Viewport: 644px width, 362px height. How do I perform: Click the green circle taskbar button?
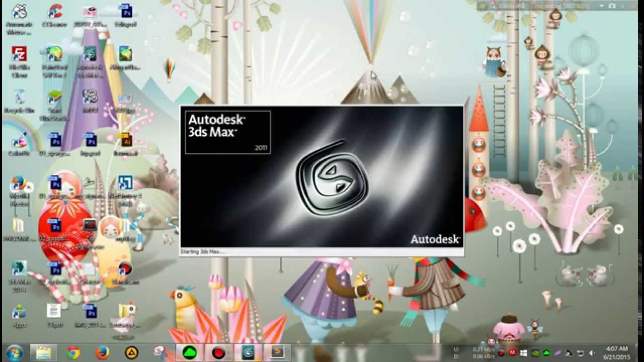[x=189, y=352]
